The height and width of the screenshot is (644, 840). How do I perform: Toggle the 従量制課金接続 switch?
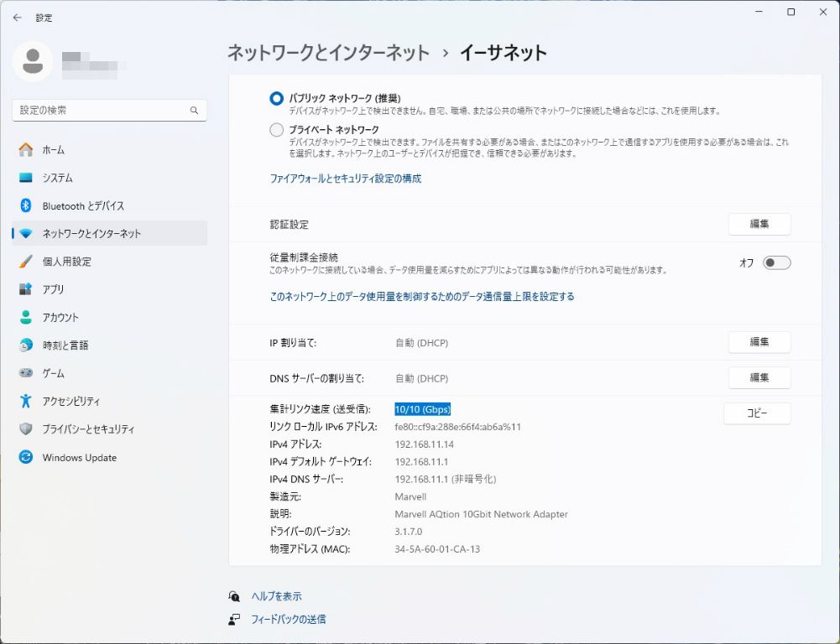point(776,262)
